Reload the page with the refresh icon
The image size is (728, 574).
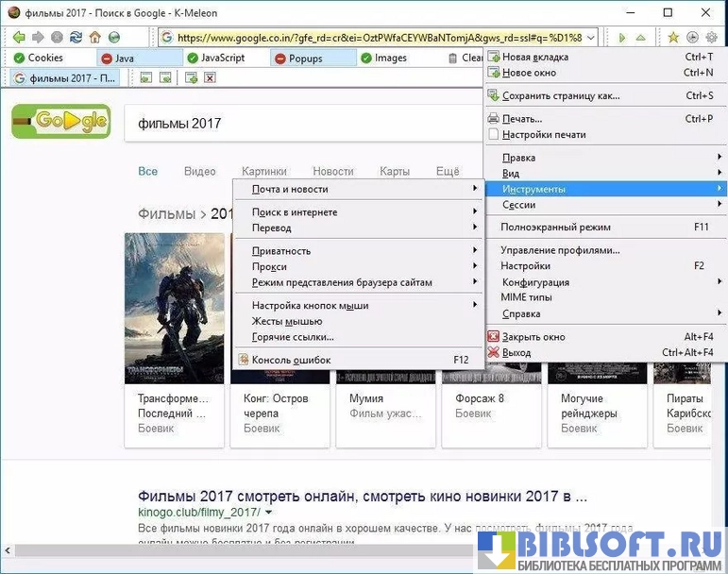(76, 38)
